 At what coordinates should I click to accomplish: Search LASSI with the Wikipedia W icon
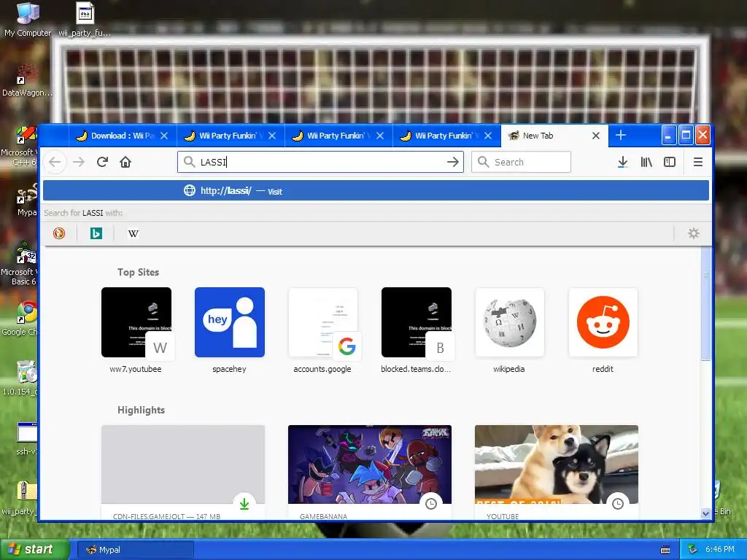click(x=133, y=233)
